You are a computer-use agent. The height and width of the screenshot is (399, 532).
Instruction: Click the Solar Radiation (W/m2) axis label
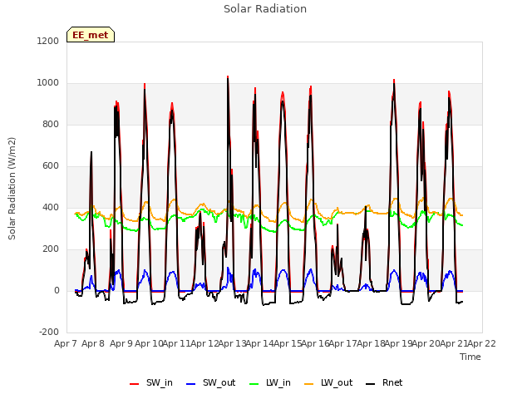pos(12,189)
